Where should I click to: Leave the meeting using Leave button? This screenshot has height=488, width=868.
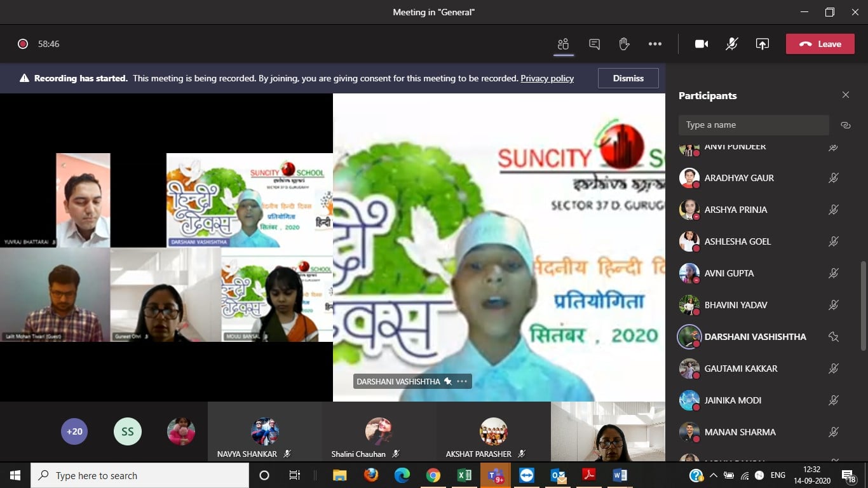820,44
